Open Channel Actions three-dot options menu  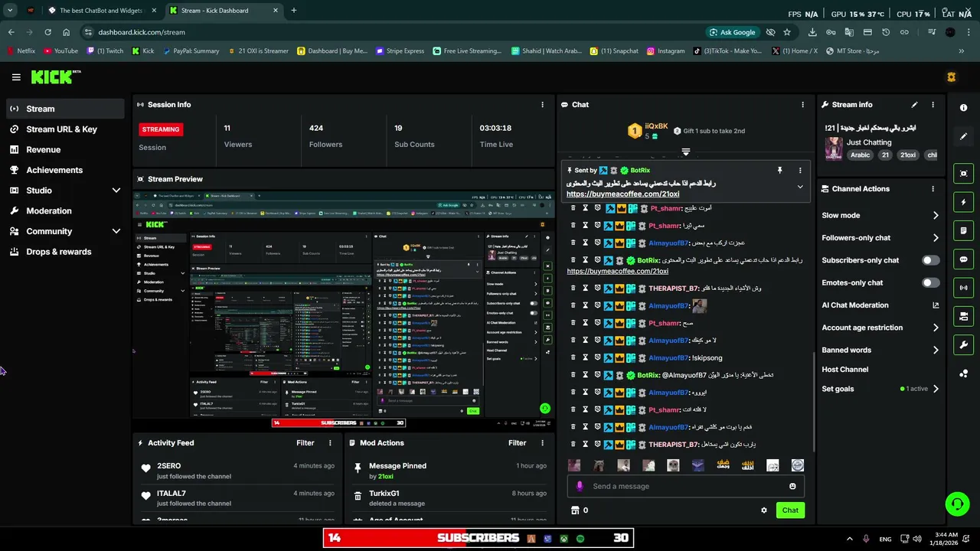click(933, 189)
